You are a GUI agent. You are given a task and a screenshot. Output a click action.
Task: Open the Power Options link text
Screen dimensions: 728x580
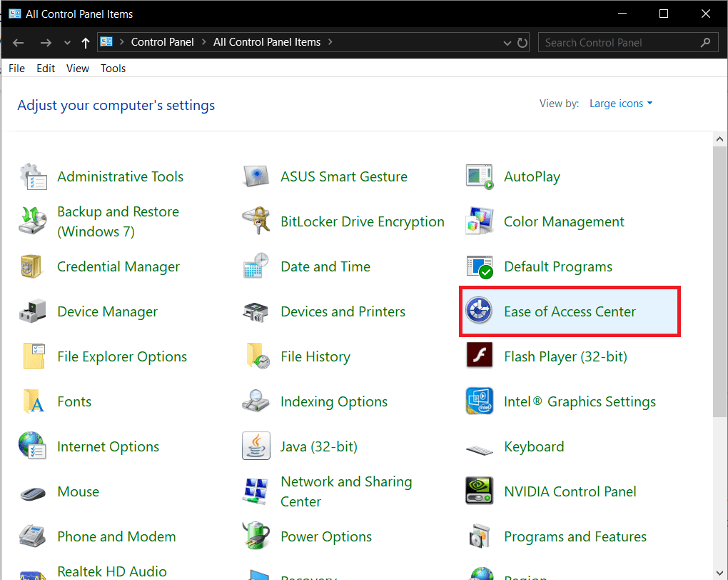pos(326,536)
